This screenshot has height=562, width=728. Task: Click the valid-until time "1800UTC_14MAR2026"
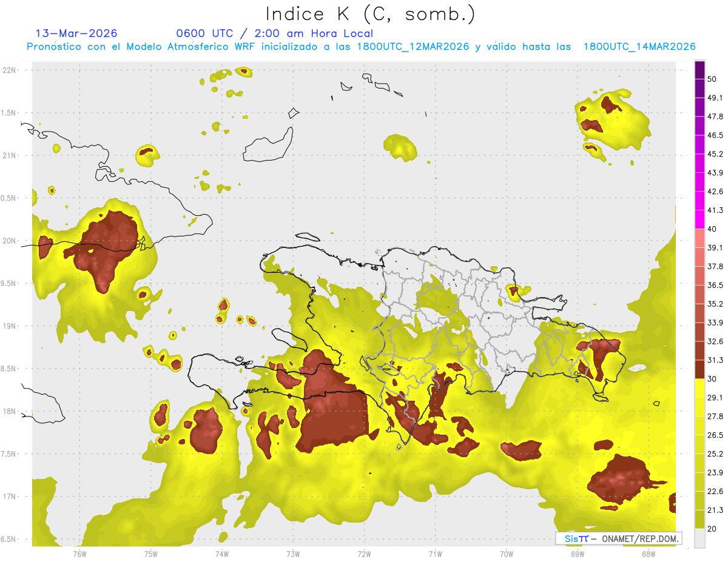pos(639,47)
